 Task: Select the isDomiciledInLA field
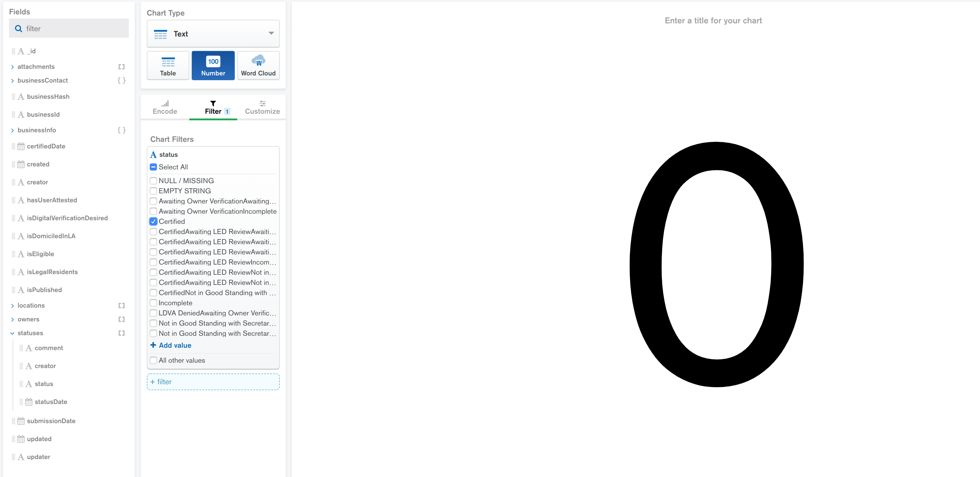click(x=51, y=236)
